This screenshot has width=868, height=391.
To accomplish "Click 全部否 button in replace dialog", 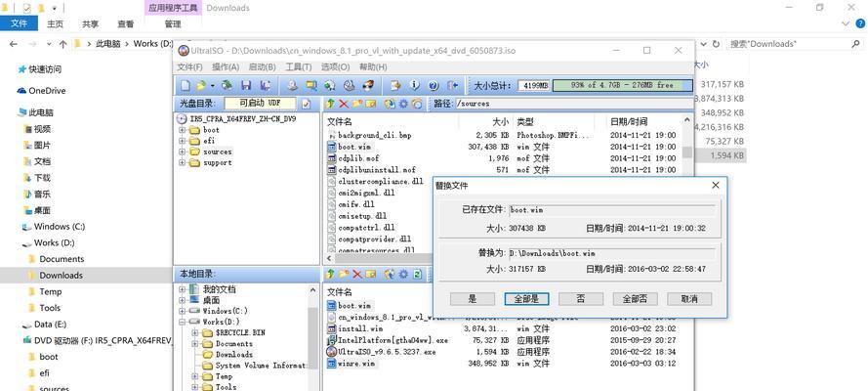I will [635, 299].
